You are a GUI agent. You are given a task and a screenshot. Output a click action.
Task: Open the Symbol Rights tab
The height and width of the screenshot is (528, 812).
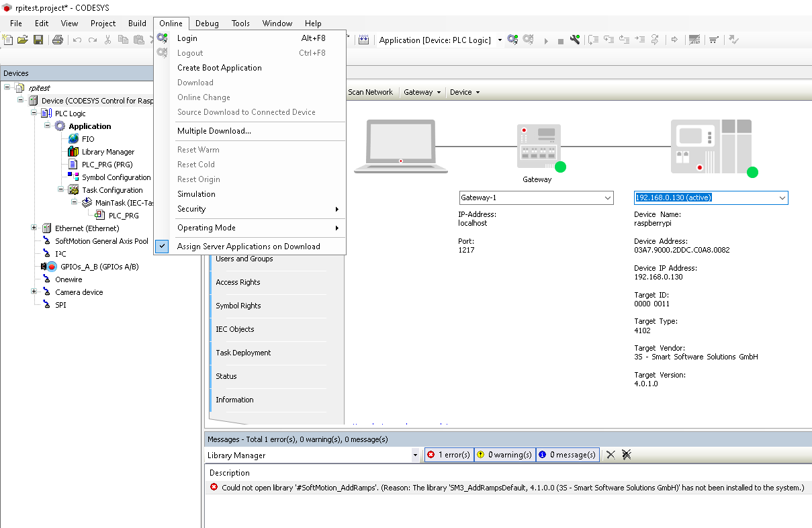click(x=269, y=306)
